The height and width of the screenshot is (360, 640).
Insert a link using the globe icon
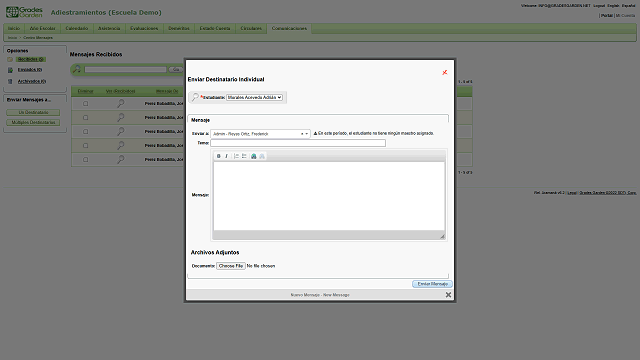[x=254, y=156]
